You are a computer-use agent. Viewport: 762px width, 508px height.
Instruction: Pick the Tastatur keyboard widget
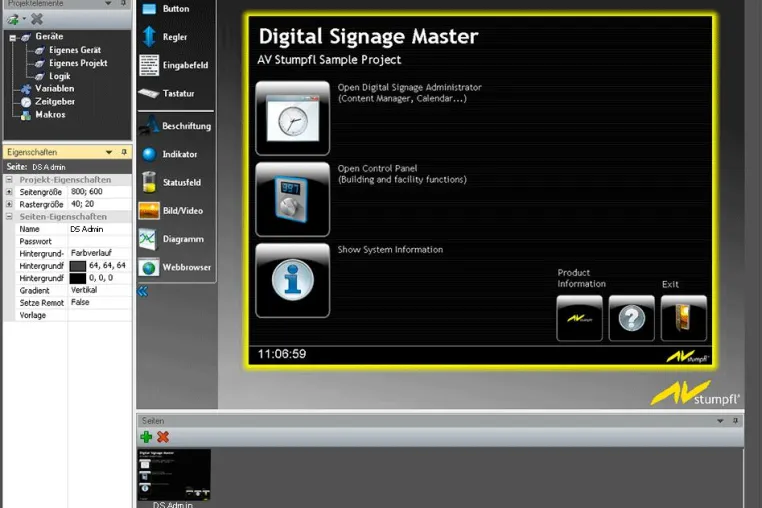click(149, 93)
